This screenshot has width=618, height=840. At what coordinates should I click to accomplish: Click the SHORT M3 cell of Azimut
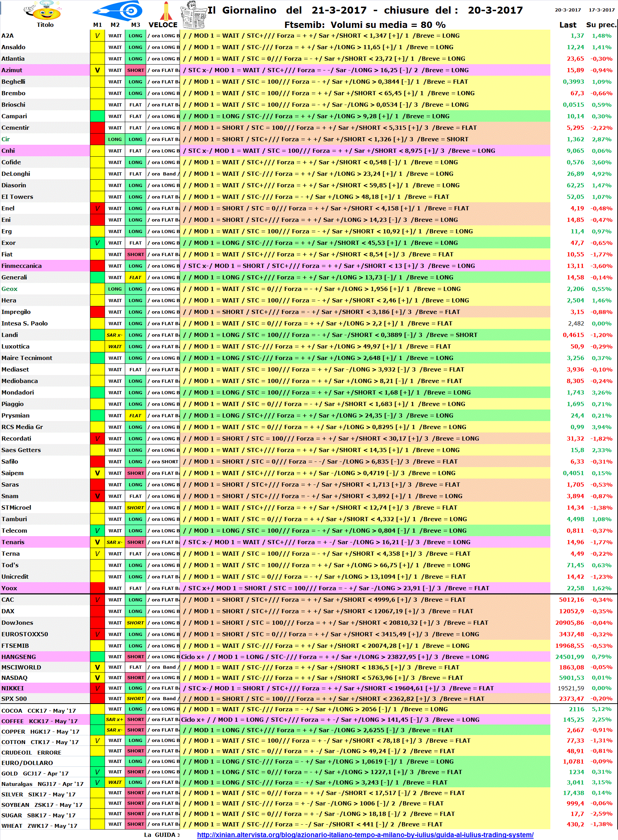tap(135, 70)
